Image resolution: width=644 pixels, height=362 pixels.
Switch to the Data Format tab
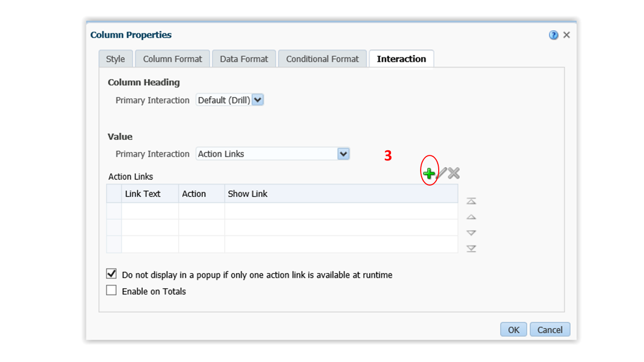(x=244, y=59)
